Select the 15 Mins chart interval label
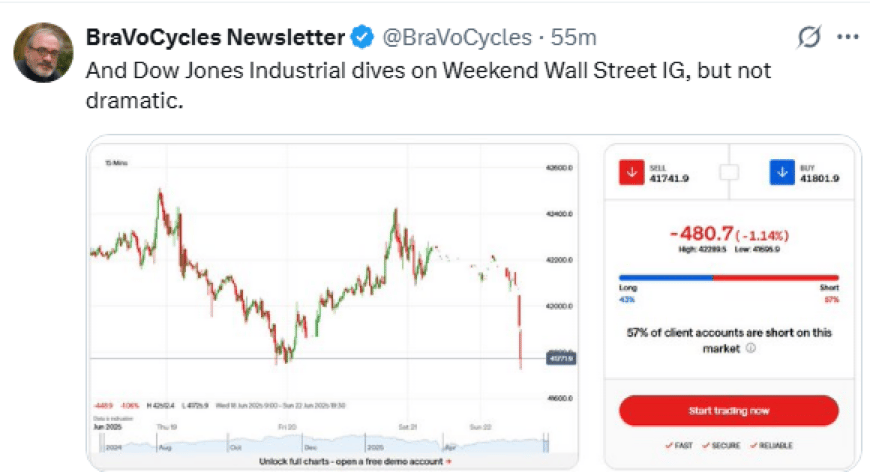This screenshot has width=870, height=472. point(117,163)
